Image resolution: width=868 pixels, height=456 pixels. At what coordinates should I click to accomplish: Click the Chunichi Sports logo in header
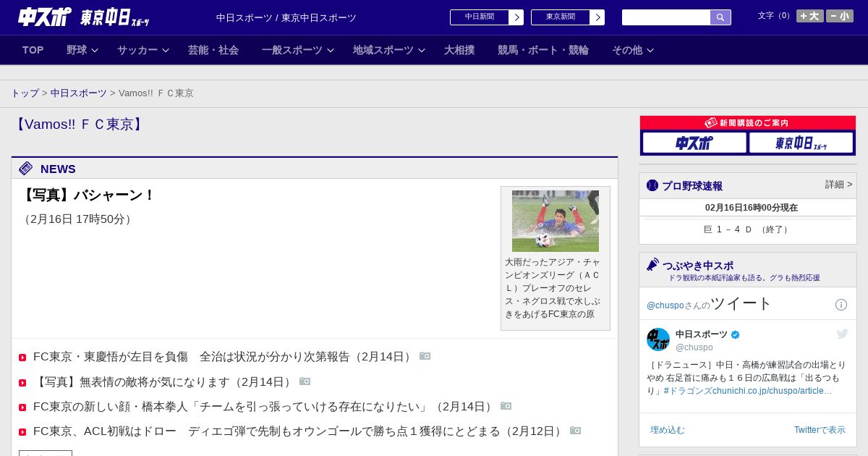click(x=44, y=17)
